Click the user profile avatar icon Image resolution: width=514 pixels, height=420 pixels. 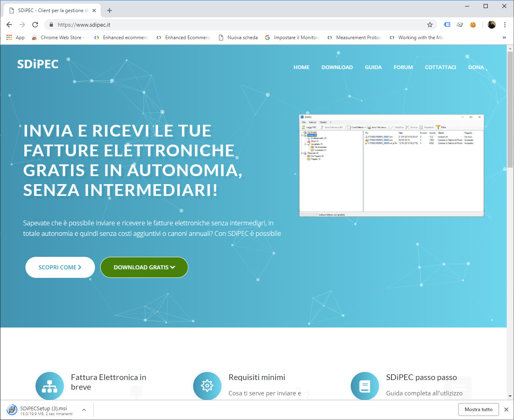[491, 25]
